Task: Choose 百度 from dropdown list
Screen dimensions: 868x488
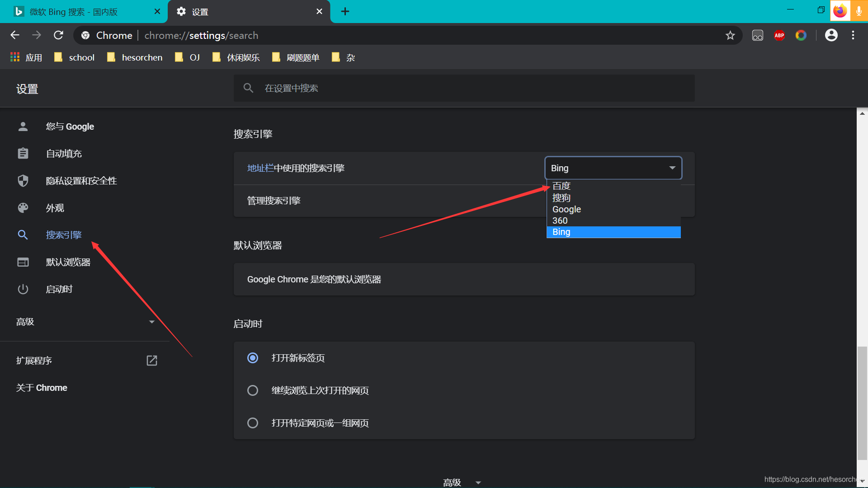Action: (613, 186)
